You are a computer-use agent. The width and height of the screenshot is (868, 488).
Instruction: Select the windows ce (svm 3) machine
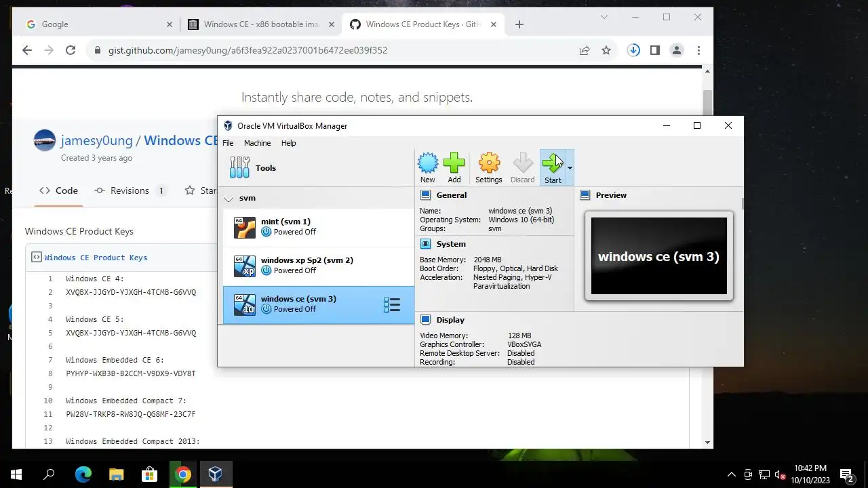pos(319,304)
